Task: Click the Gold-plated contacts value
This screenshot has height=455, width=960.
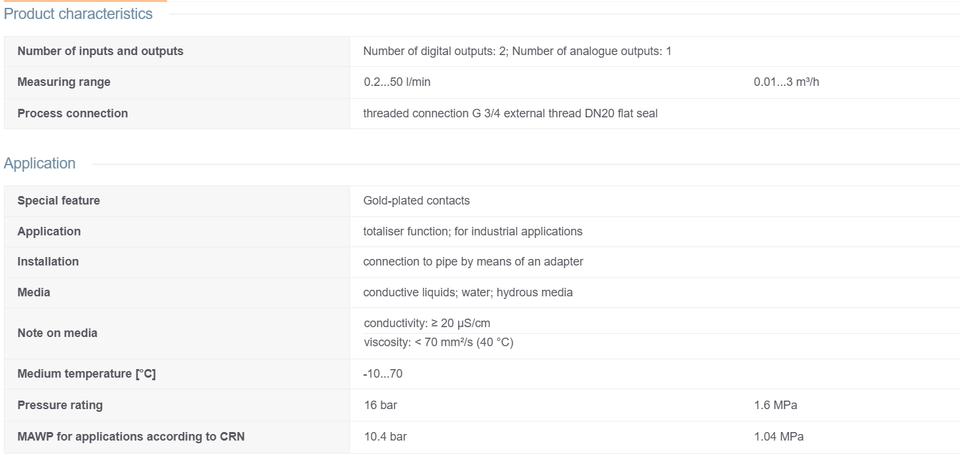Action: (x=416, y=201)
